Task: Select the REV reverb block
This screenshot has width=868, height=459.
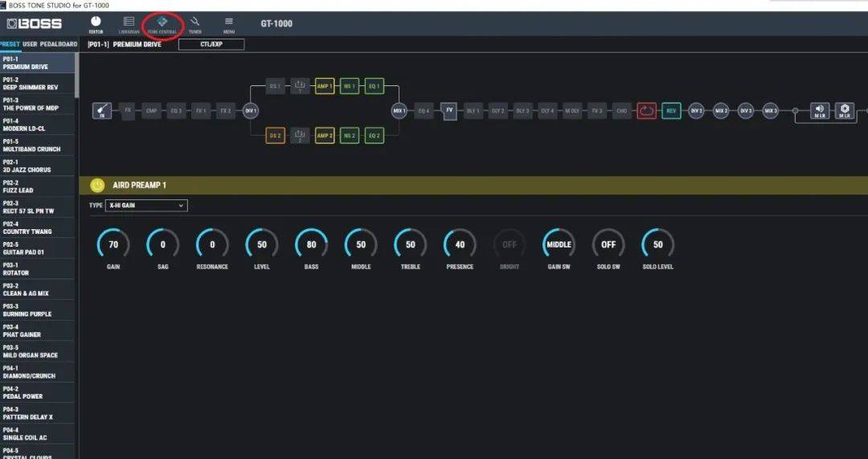Action: [671, 111]
